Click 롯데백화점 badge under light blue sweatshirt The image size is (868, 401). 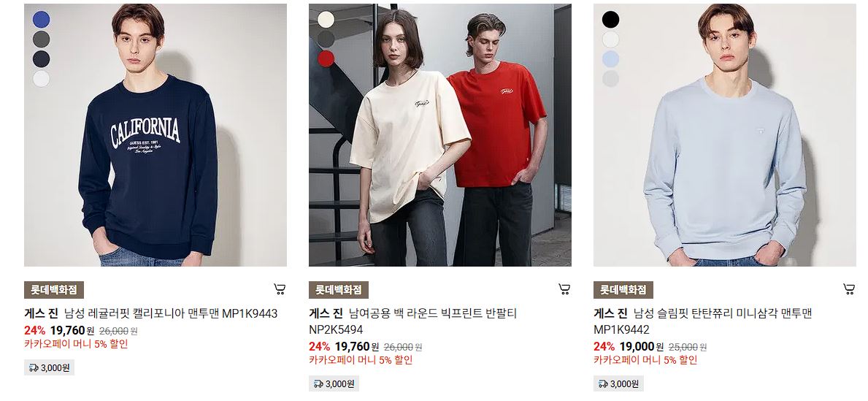[623, 290]
